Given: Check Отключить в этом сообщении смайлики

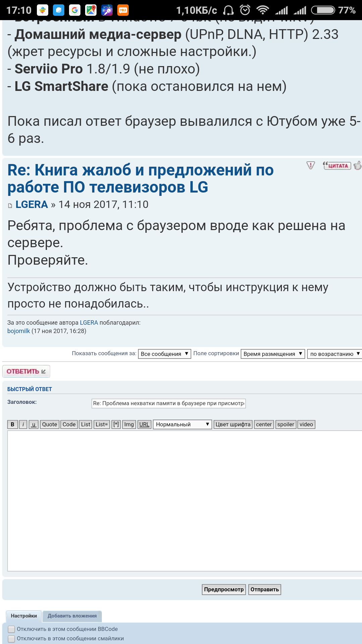Looking at the screenshot, I should tap(11, 639).
